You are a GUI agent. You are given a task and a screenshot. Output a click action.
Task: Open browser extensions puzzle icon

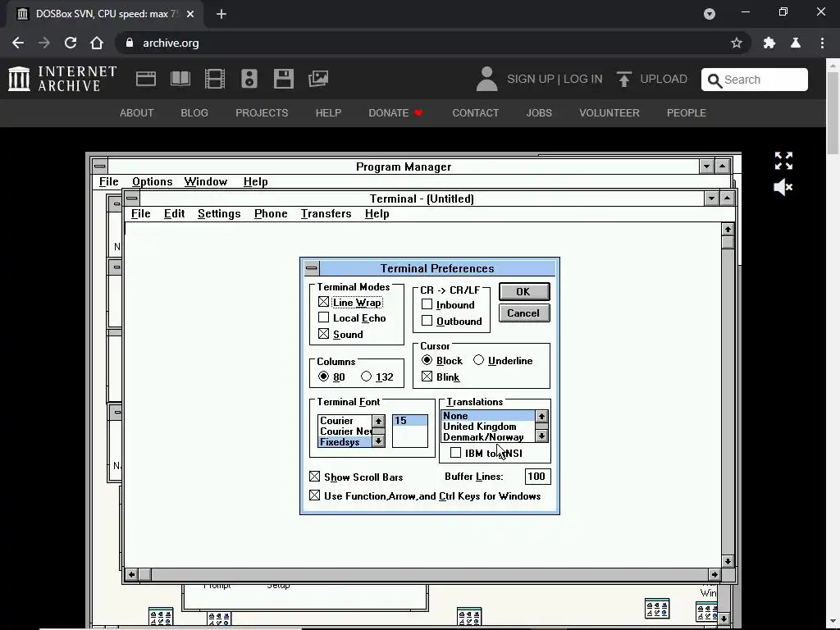(x=769, y=43)
